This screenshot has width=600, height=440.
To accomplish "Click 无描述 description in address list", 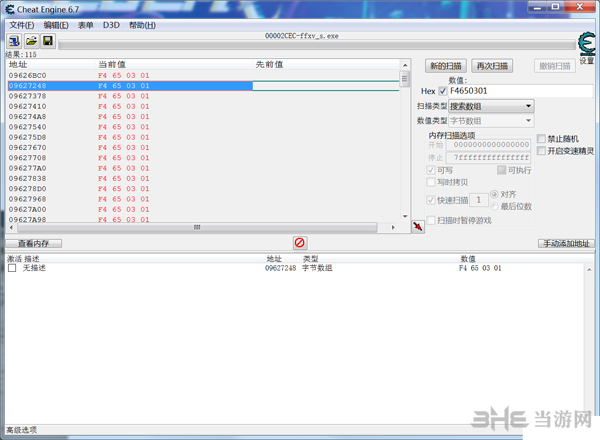I will coord(34,268).
